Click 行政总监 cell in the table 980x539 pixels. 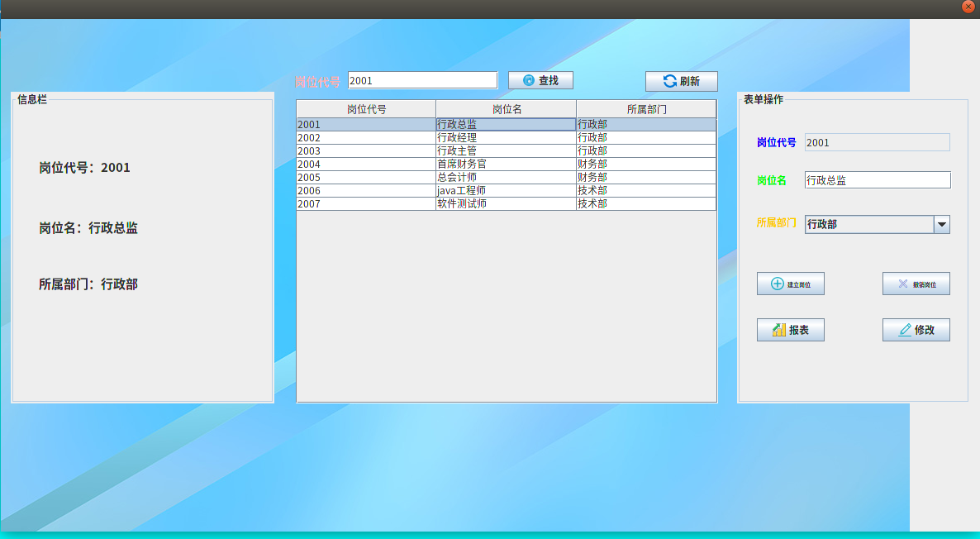click(506, 125)
